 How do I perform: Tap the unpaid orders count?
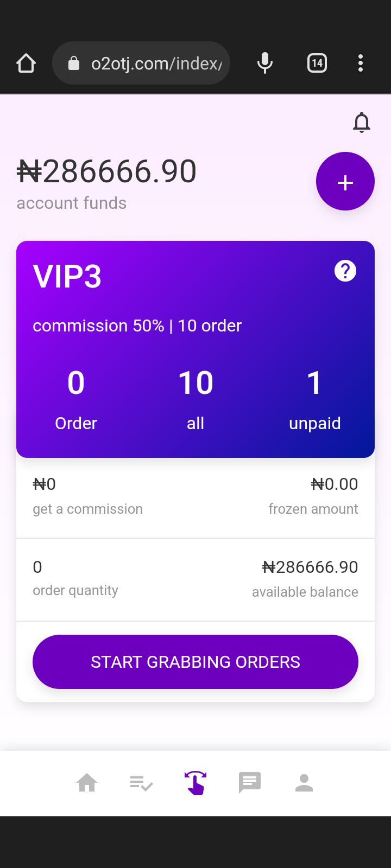tap(314, 383)
